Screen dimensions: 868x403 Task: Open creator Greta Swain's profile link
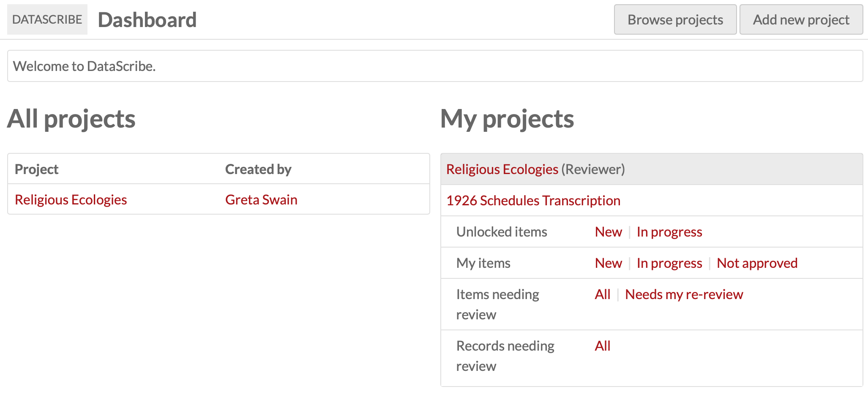tap(261, 199)
